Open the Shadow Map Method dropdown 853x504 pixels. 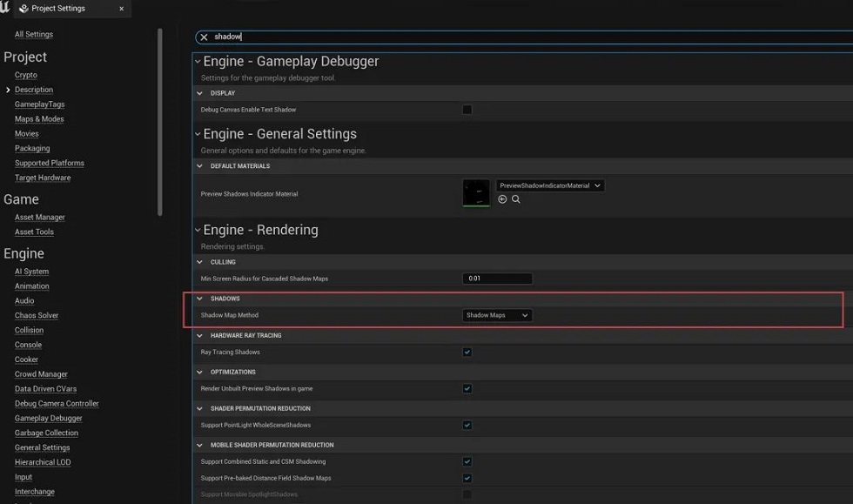(496, 315)
